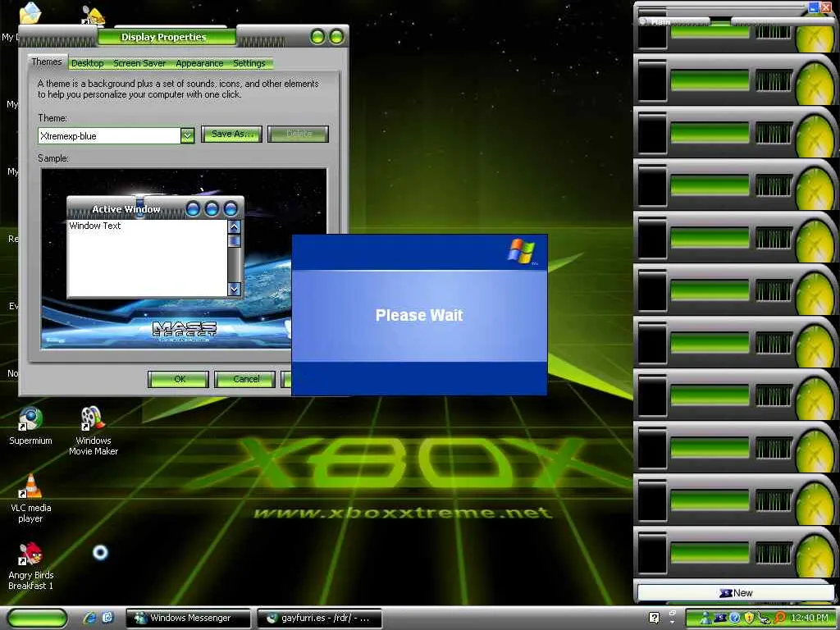Click the dark blue S tray icon
840x630 pixels.
tap(720, 618)
